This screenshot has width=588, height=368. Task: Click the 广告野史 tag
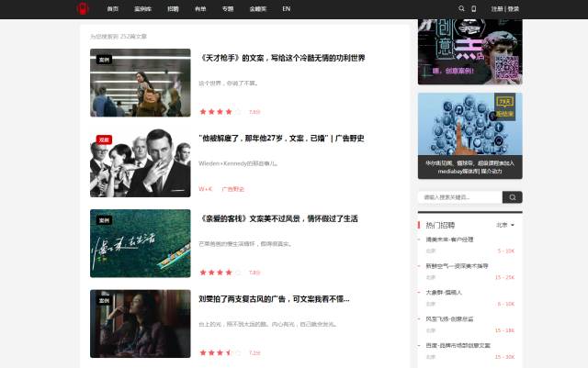232,189
